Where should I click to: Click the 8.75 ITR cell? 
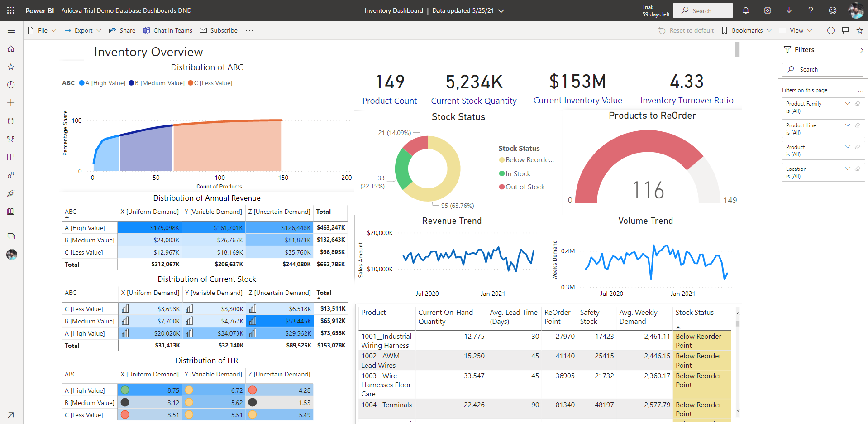tap(150, 390)
